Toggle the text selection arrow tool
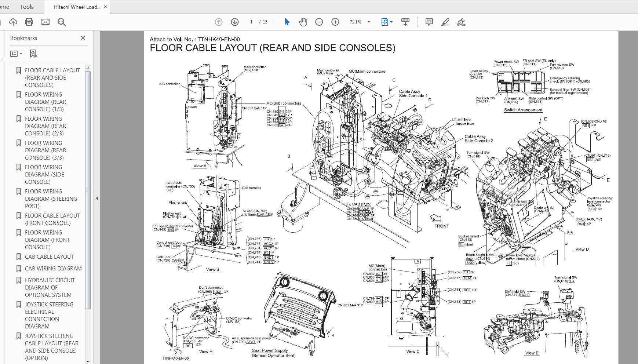638x364 pixels. coord(287,22)
